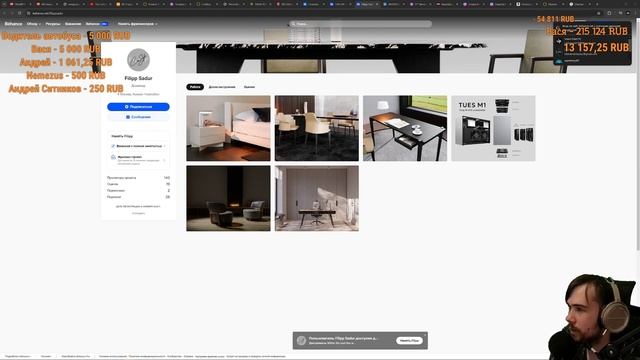Switch to the Оценки tab
Image resolution: width=640 pixels, height=360 pixels.
coord(249,87)
